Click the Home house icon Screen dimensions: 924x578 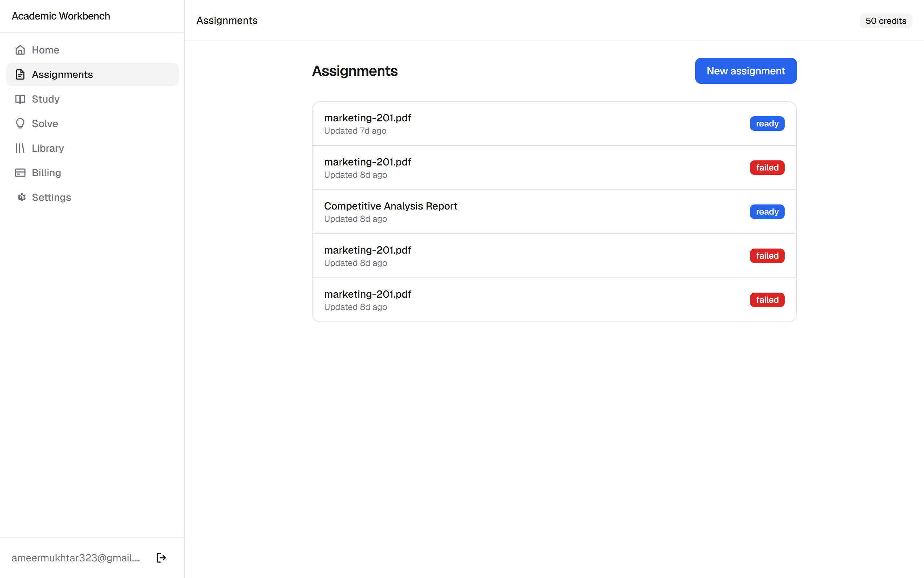20,50
